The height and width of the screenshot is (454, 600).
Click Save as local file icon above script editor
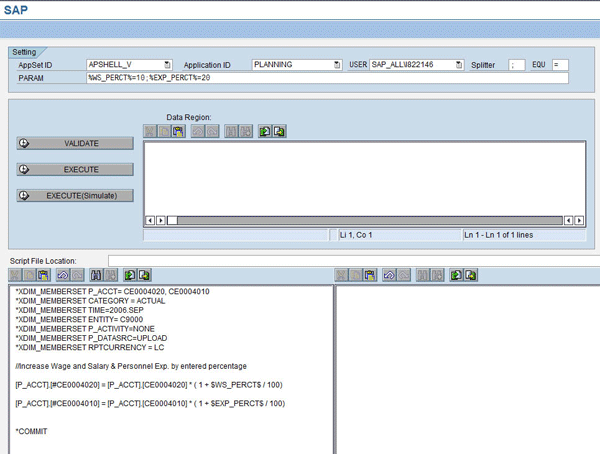tap(143, 275)
